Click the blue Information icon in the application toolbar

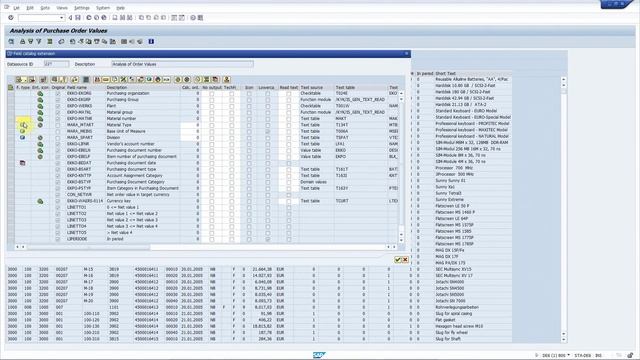coord(151,41)
